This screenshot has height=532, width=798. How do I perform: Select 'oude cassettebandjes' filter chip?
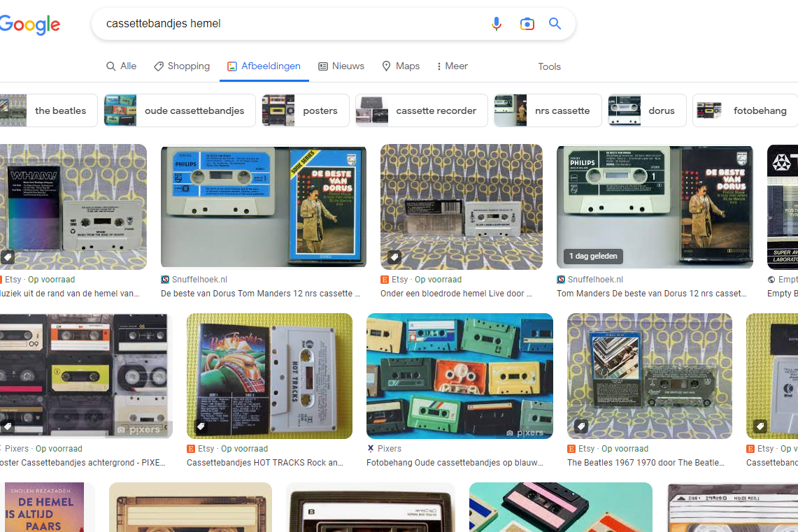(180, 110)
